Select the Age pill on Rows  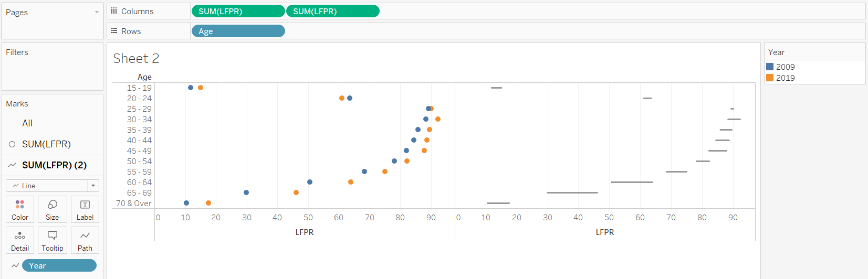238,31
